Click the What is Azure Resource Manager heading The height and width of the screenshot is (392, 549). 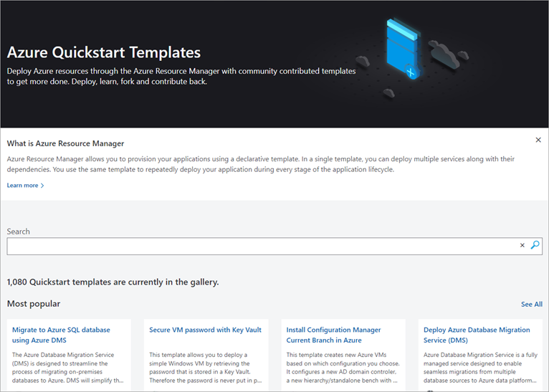(x=65, y=143)
